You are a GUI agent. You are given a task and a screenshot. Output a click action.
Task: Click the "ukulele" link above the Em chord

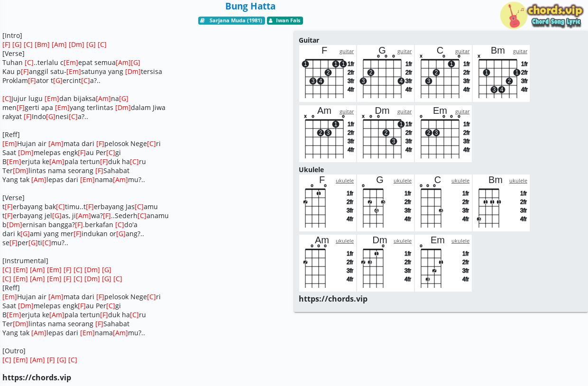coord(460,241)
